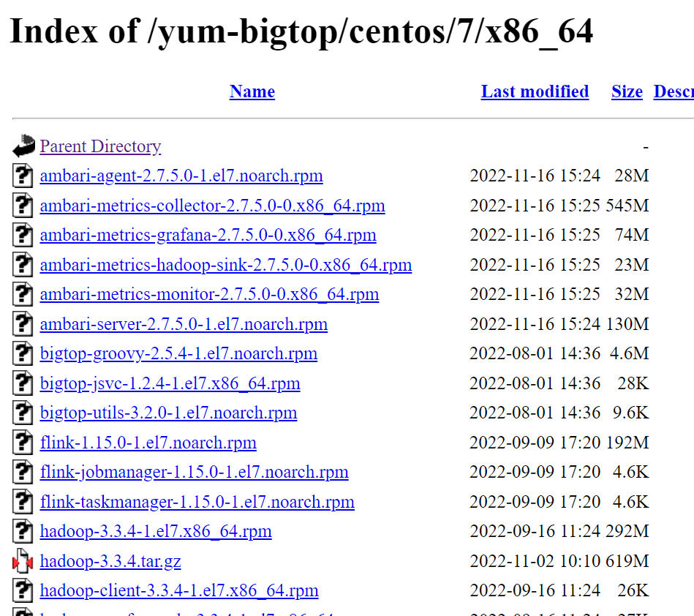This screenshot has width=694, height=616.
Task: Click the 2022-11-16 15:24 date of ambari-agent
Action: click(535, 176)
